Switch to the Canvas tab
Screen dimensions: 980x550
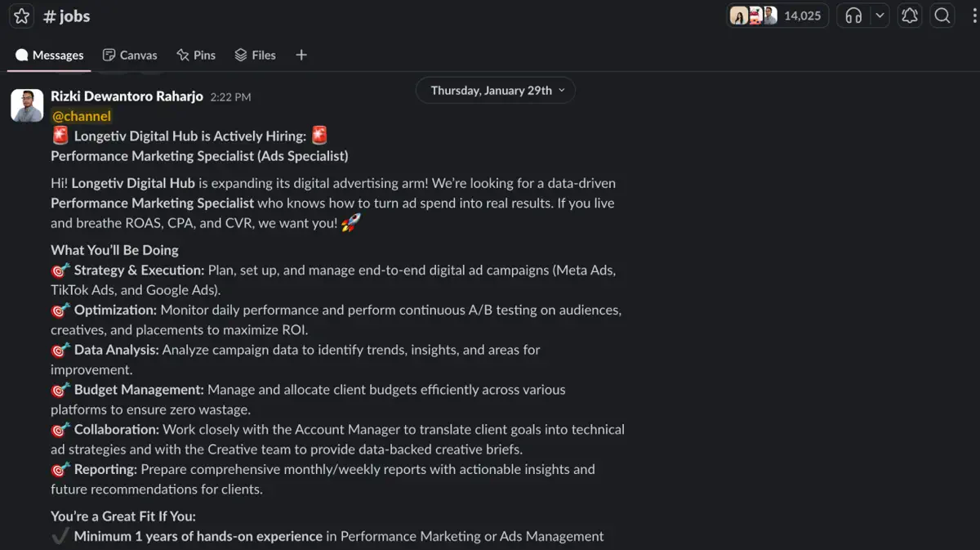pos(129,55)
